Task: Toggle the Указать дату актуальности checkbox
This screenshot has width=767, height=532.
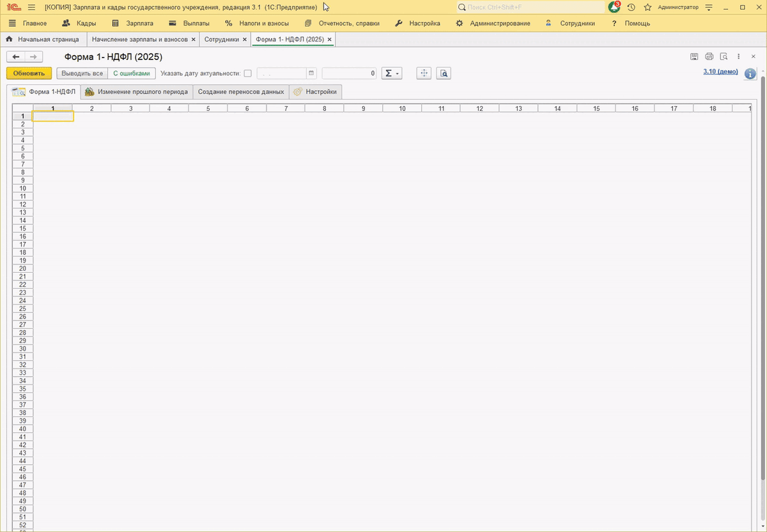Action: click(247, 73)
